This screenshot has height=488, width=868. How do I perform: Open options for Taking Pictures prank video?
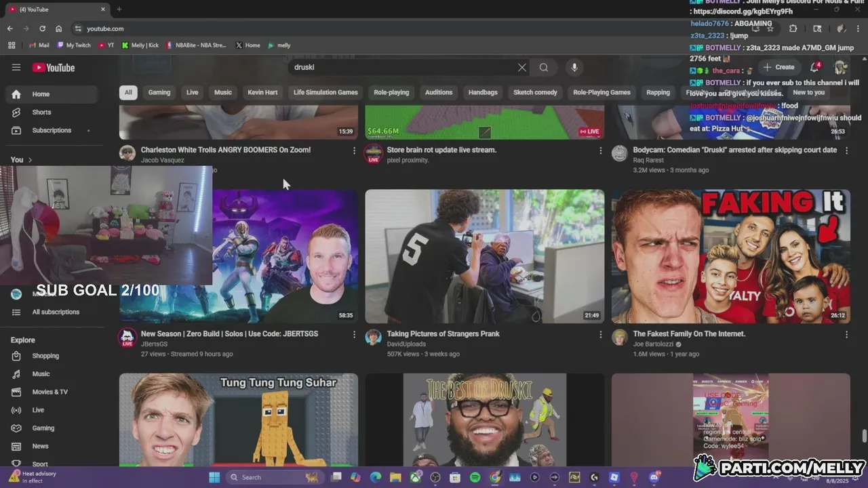click(x=600, y=334)
